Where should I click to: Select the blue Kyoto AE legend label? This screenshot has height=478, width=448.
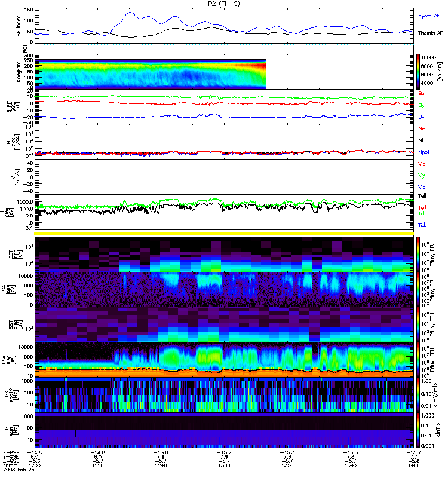pyautogui.click(x=429, y=16)
